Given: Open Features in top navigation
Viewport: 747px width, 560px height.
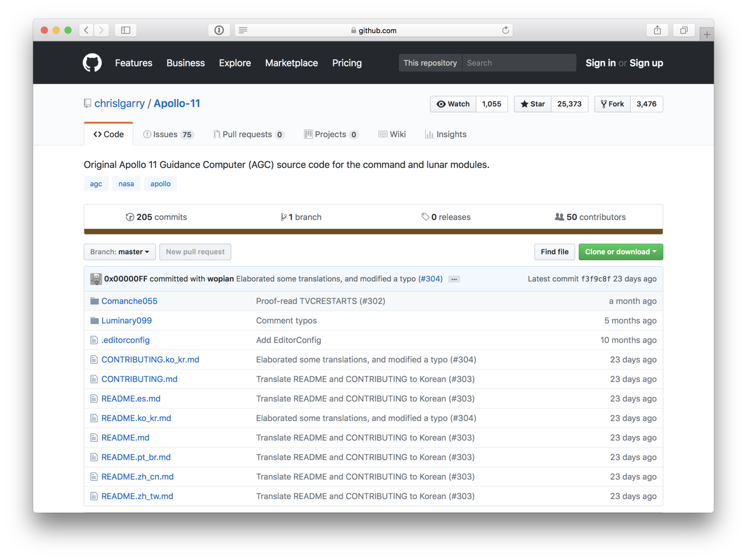Looking at the screenshot, I should (x=134, y=63).
